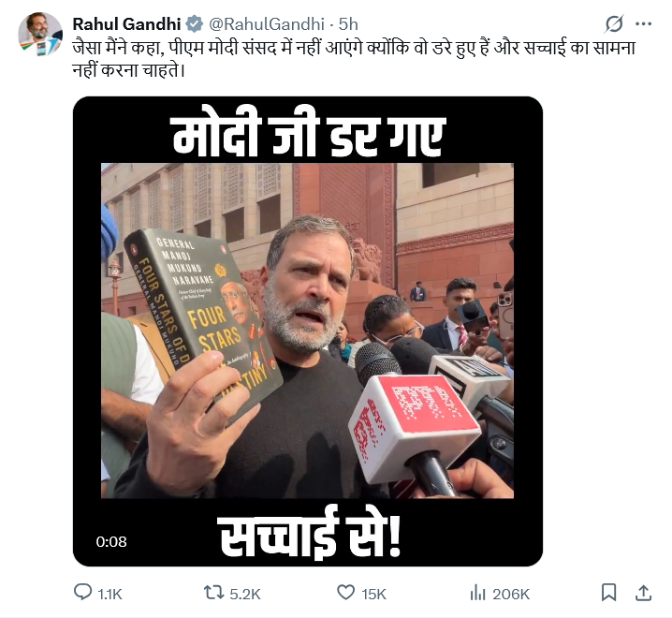Play the video thumbnail
672x618 pixels.
[x=308, y=331]
